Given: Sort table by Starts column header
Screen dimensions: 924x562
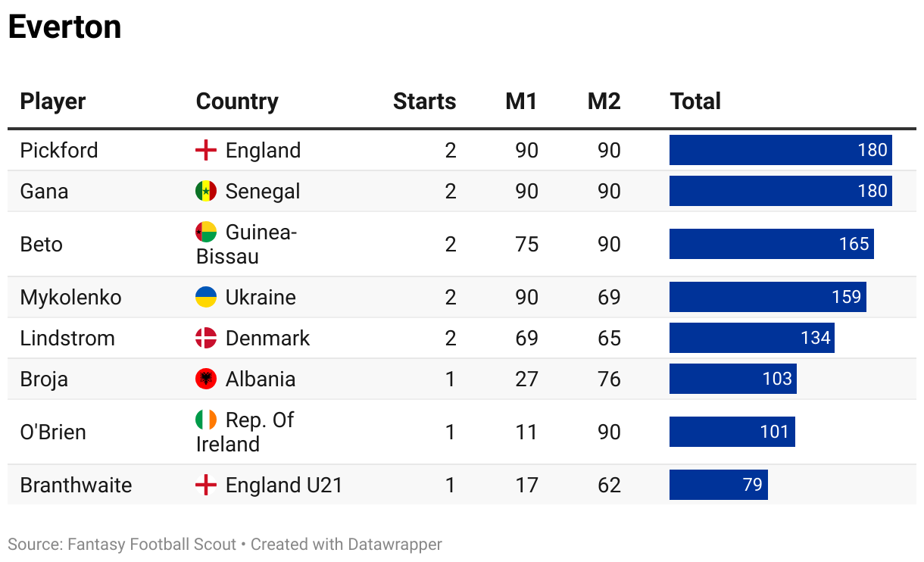Looking at the screenshot, I should click(424, 101).
